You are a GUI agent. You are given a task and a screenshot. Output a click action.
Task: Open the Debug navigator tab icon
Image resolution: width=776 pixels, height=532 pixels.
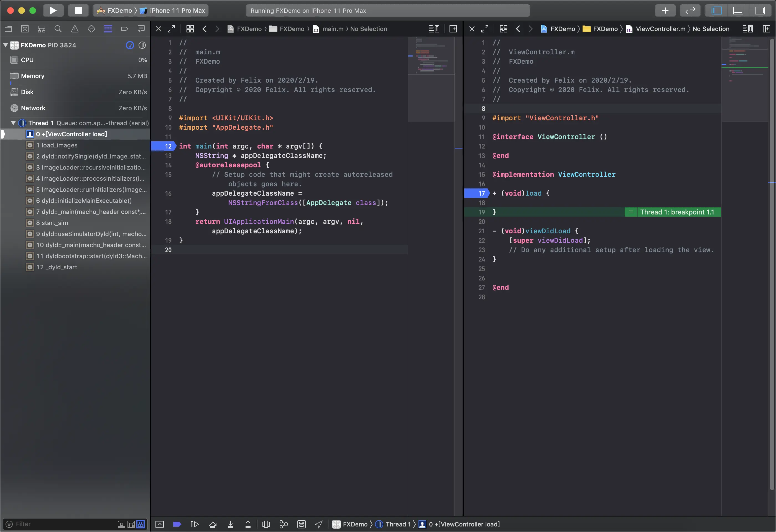click(108, 29)
